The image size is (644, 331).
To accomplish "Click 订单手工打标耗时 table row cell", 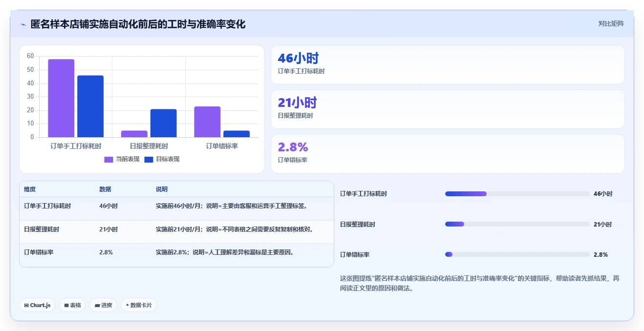I will click(x=47, y=206).
